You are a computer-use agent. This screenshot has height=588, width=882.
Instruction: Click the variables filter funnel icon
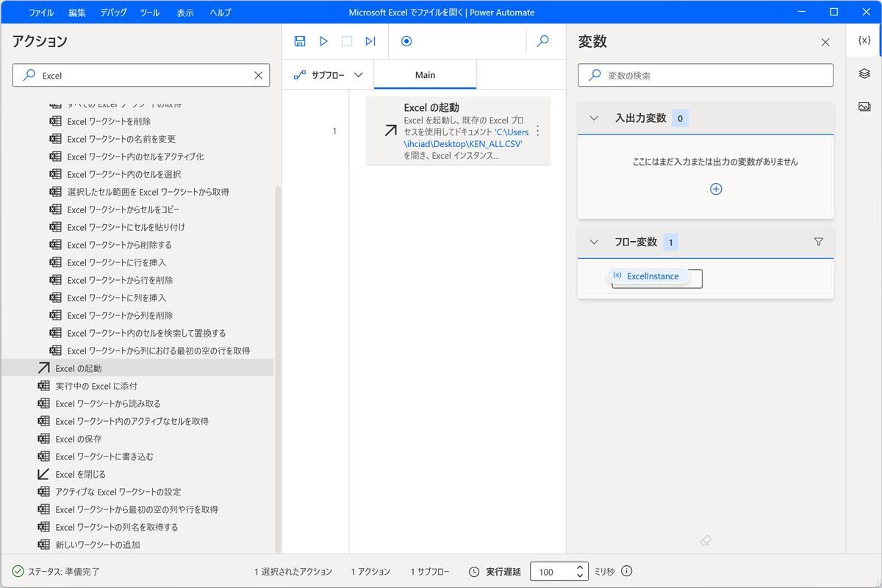coord(819,242)
